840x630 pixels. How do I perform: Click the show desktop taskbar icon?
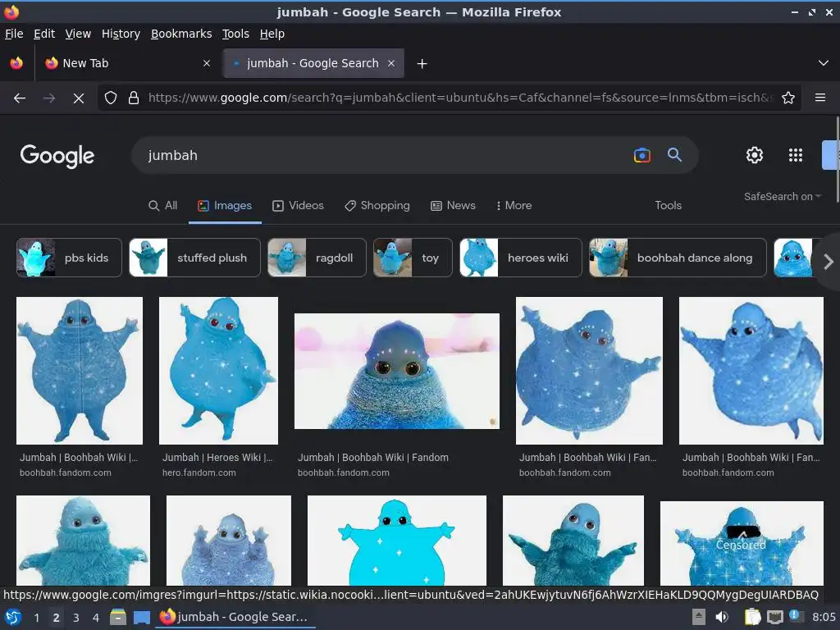pos(142,618)
